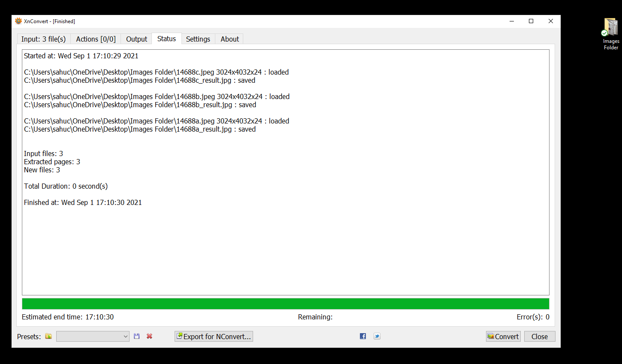
Task: Click the 'New files: 3' line
Action: pos(42,170)
